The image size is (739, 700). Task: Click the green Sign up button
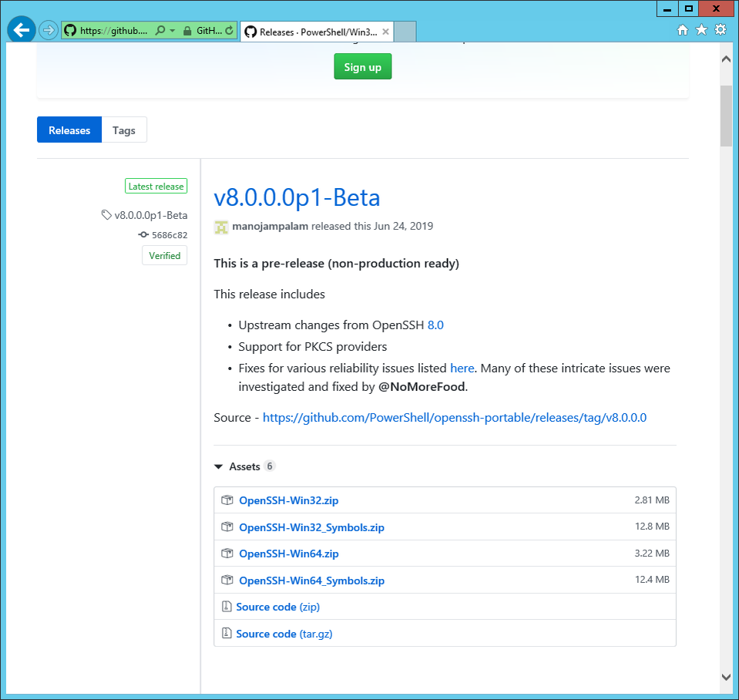(x=362, y=66)
